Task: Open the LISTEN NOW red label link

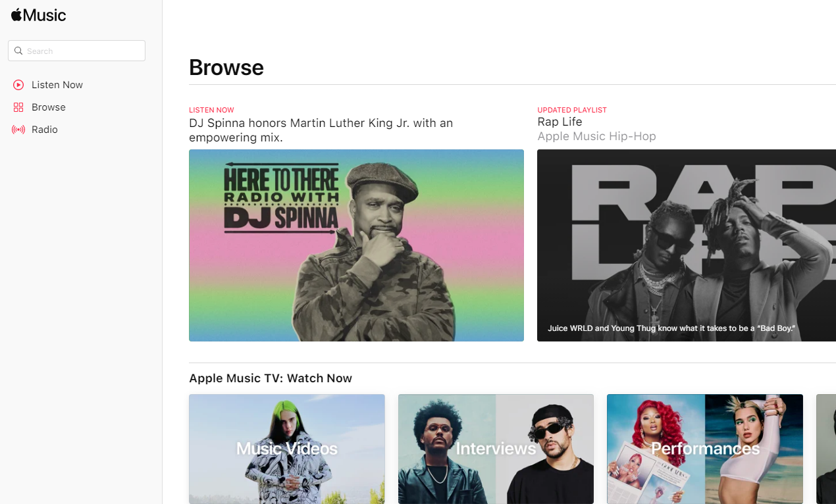Action: tap(211, 110)
